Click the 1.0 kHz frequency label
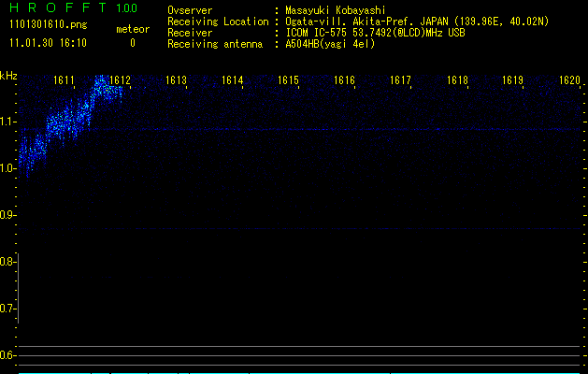 8,168
